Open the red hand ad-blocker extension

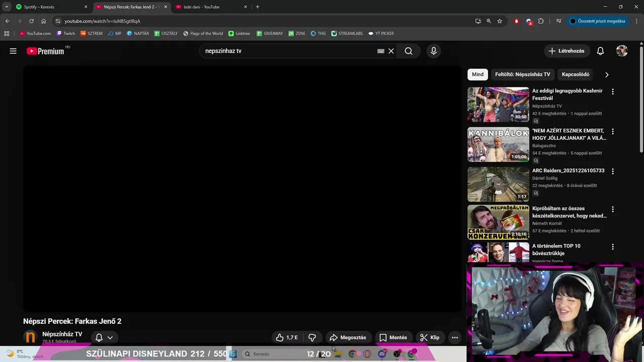[x=516, y=21]
